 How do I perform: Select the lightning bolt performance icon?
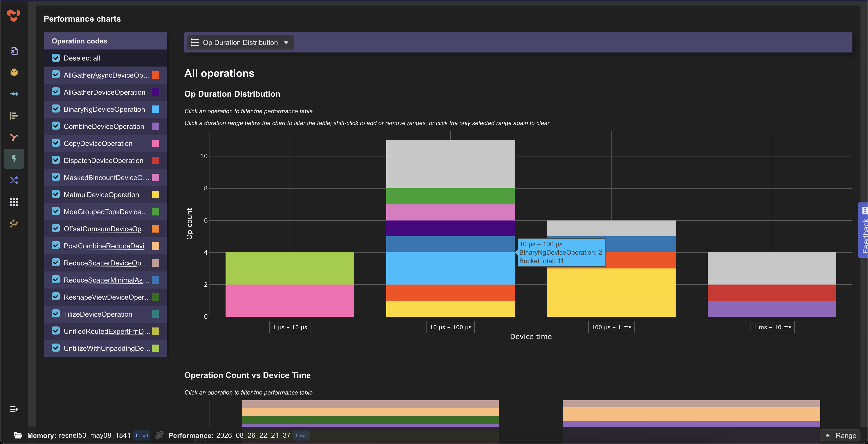coord(14,159)
